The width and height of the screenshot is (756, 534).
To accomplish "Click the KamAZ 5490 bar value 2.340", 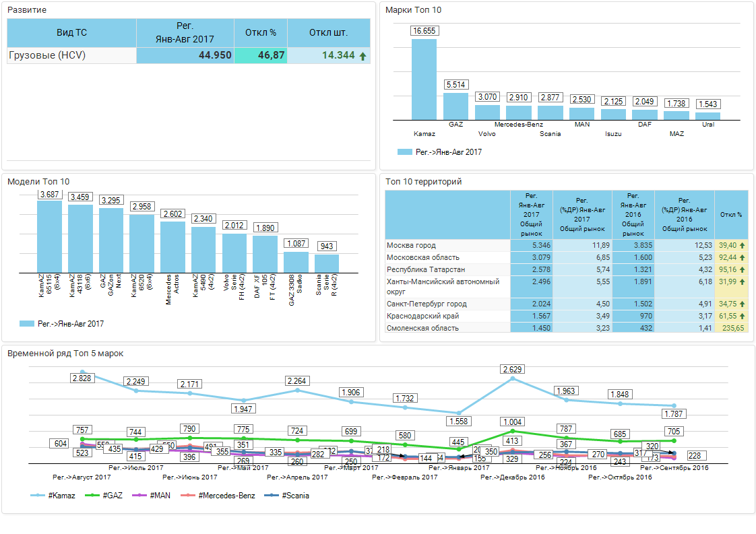I will (x=203, y=218).
